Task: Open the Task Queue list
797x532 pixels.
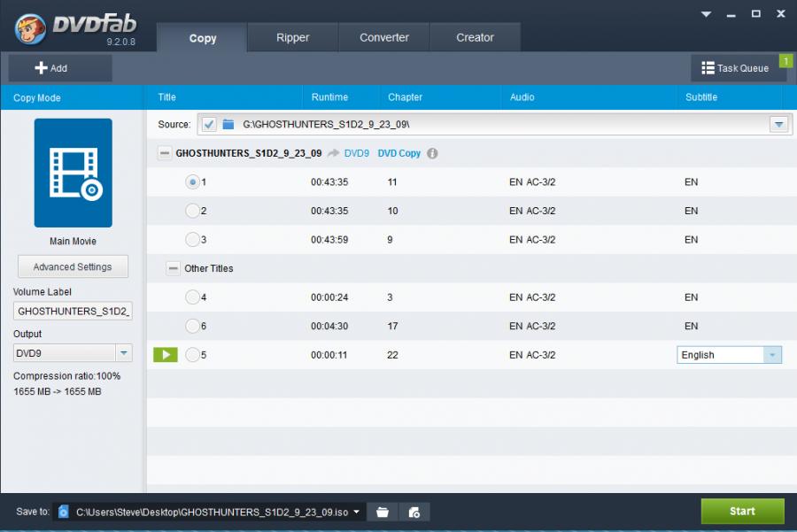Action: point(734,68)
